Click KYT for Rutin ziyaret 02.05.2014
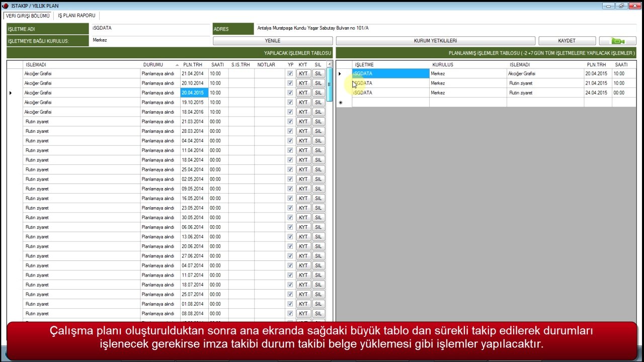Image resolution: width=644 pixels, height=362 pixels. pos(303,179)
